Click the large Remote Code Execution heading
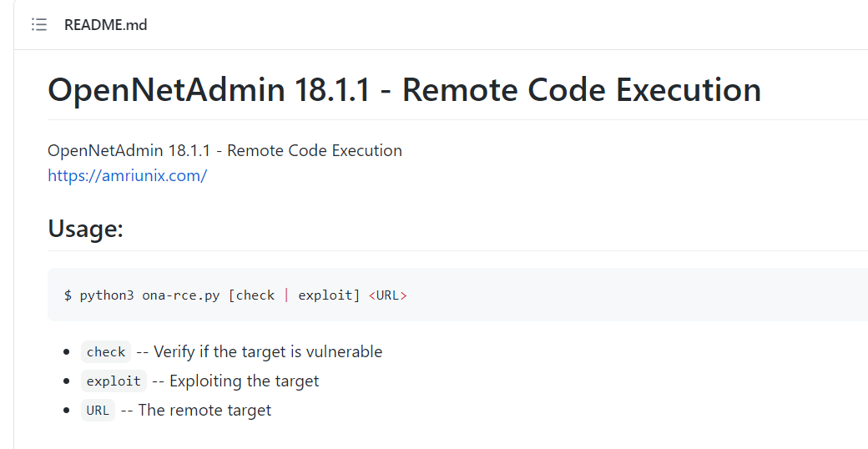 pos(405,89)
